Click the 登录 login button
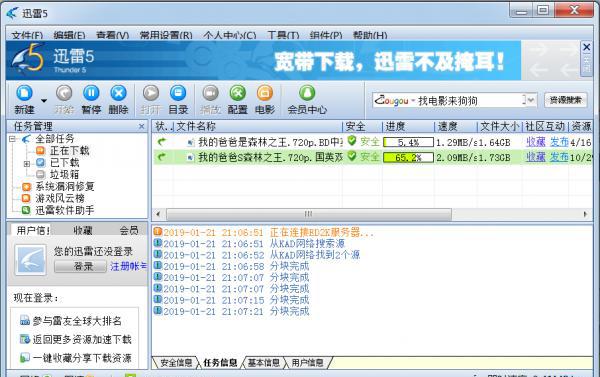 (80, 266)
